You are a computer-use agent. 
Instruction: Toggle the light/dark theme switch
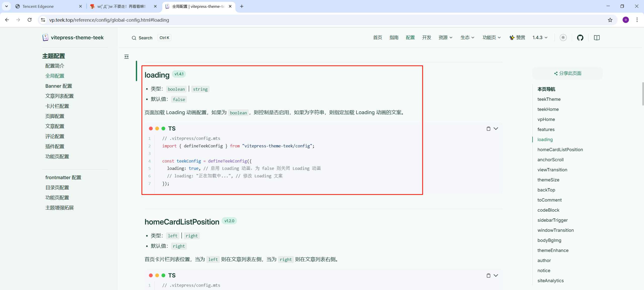coord(563,38)
